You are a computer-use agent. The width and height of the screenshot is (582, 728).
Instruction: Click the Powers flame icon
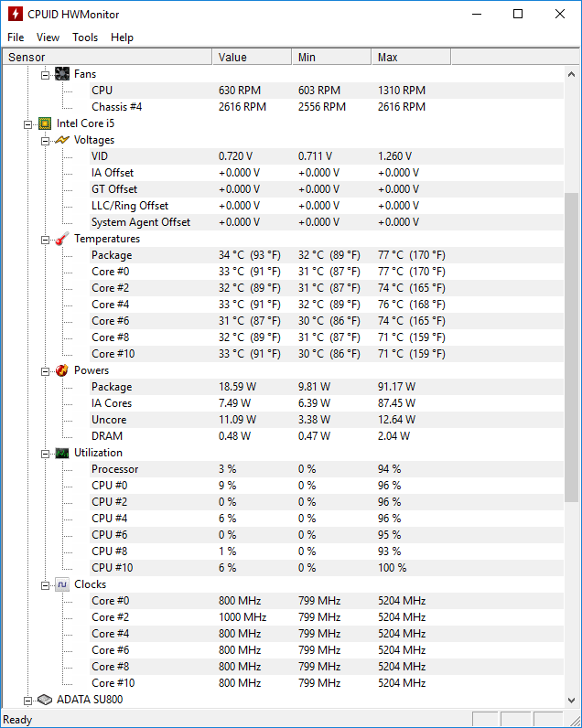tap(62, 370)
